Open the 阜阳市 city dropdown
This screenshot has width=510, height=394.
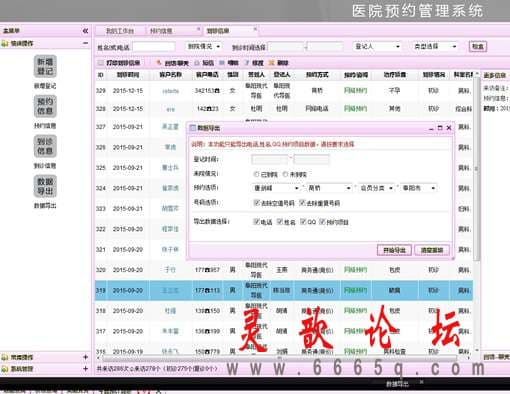[x=418, y=188]
